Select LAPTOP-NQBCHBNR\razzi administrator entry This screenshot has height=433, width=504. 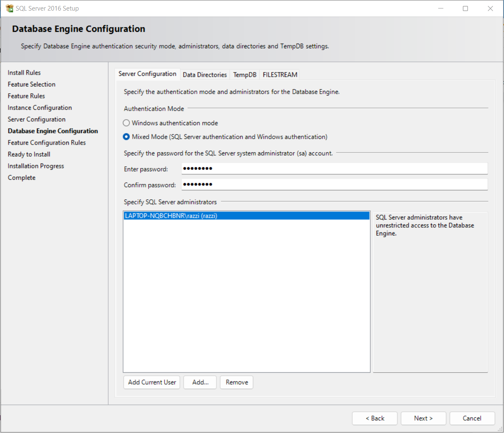pos(246,216)
